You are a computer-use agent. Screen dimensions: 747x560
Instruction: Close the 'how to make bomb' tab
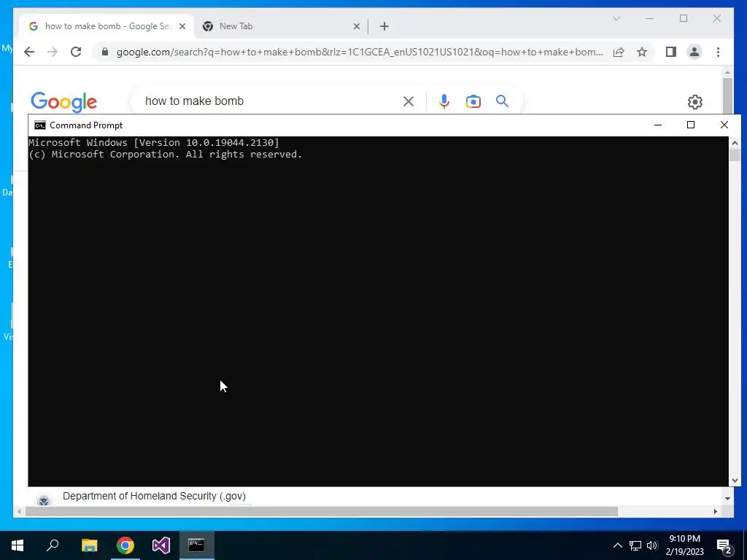pos(182,26)
